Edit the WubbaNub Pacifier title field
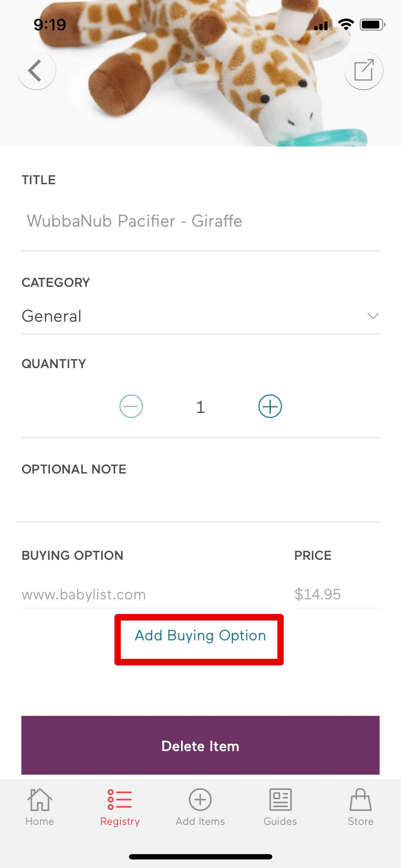Screen dimensions: 401x868 [200, 221]
